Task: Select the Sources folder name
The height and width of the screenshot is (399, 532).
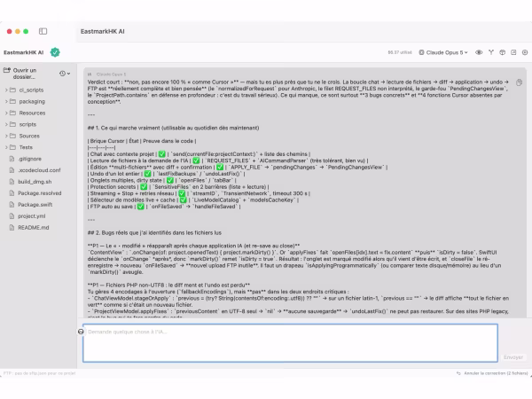Action: click(x=29, y=136)
